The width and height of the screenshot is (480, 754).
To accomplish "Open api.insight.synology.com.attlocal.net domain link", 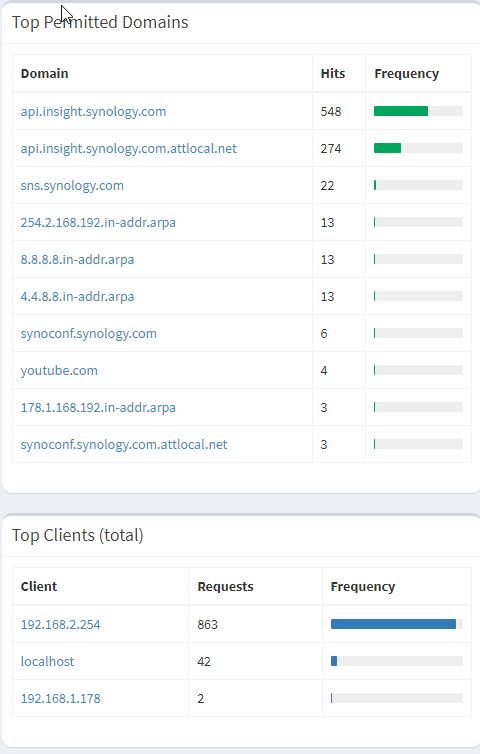I will point(128,148).
